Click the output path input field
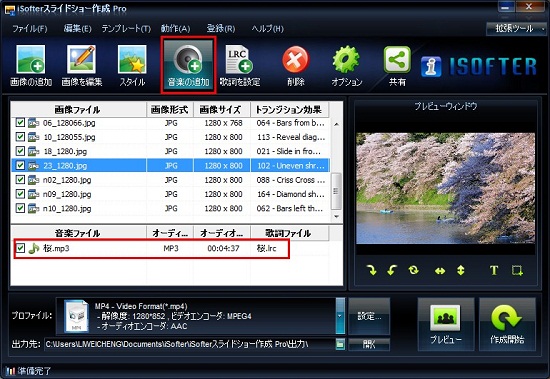Screen dimensions: 550x379 point(189,344)
